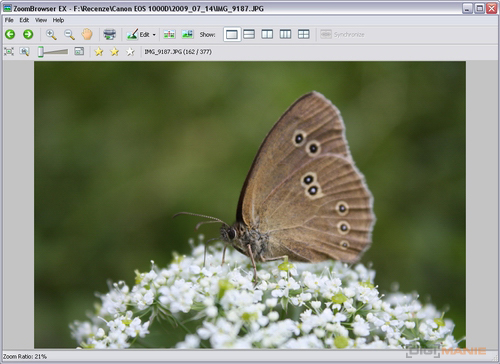Click the butterfly photo in the viewer
The height and width of the screenshot is (364, 500).
250,205
